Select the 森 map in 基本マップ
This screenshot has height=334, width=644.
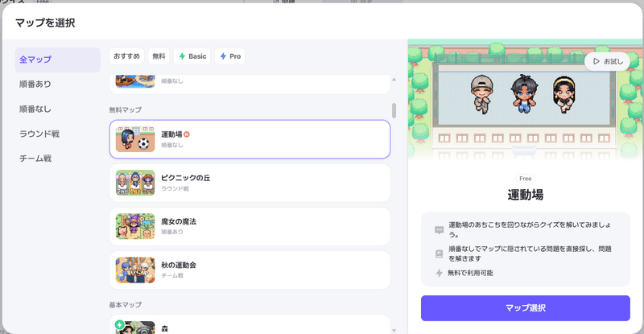click(x=250, y=324)
